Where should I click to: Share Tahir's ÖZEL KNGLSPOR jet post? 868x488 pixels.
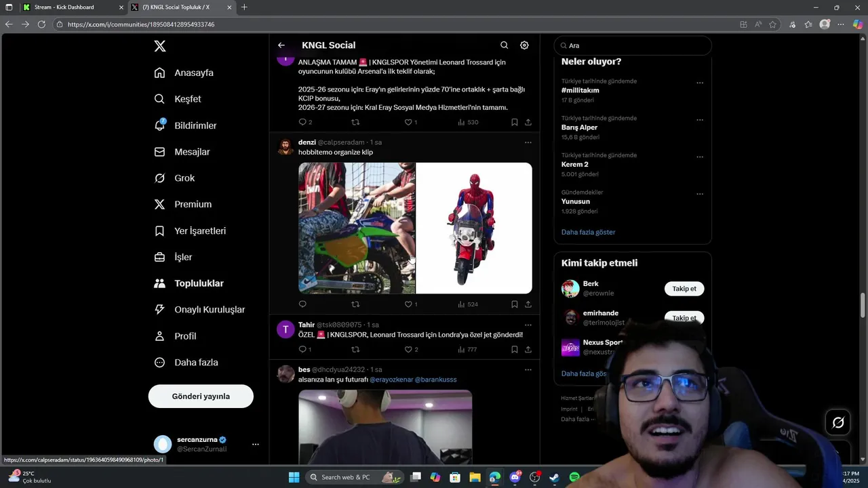click(528, 350)
